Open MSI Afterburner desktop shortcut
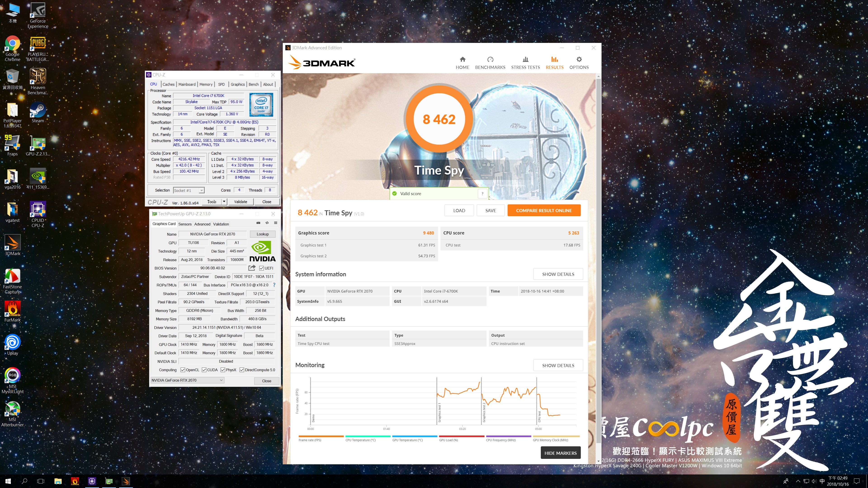The height and width of the screenshot is (488, 868). pos(12,414)
